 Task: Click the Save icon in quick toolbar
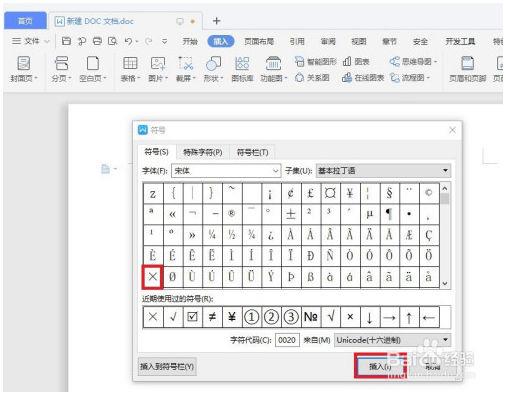tap(66, 41)
